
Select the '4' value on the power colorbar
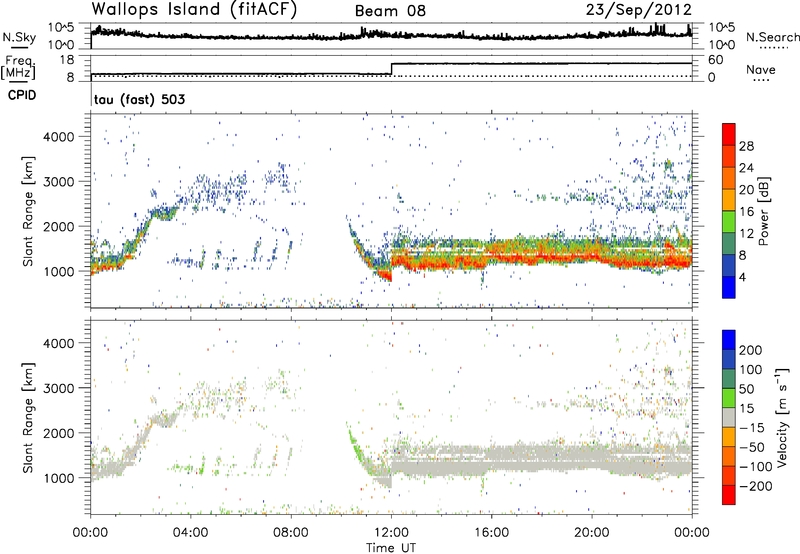click(x=743, y=277)
